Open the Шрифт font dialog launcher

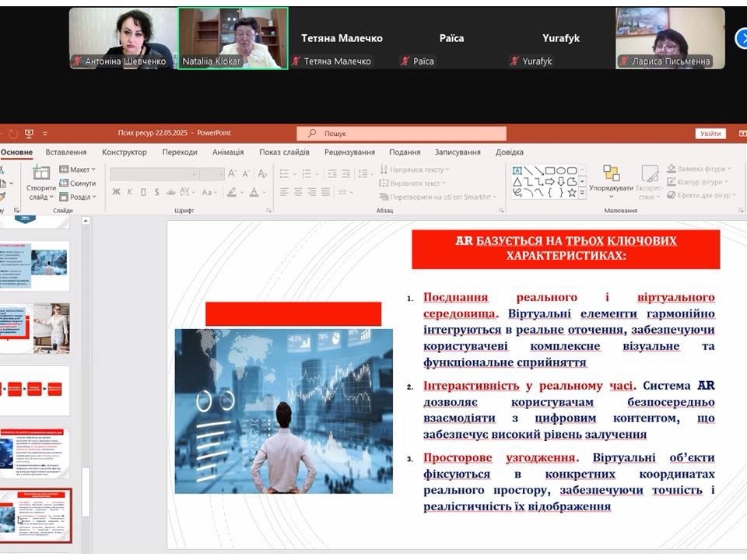click(x=269, y=210)
